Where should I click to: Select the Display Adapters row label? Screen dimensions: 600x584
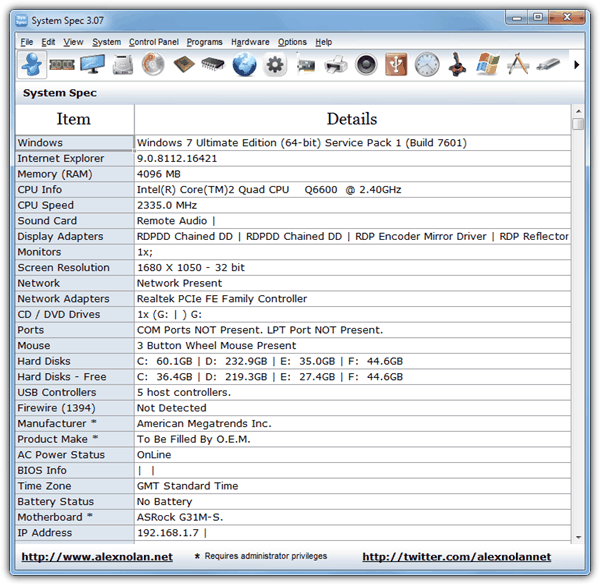tap(75, 237)
